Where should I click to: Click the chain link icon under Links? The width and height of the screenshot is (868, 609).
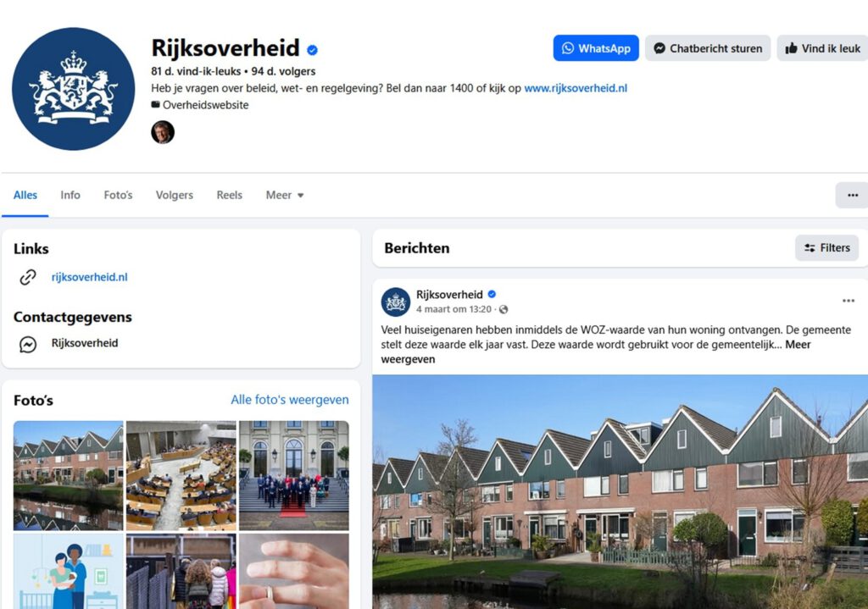click(28, 277)
